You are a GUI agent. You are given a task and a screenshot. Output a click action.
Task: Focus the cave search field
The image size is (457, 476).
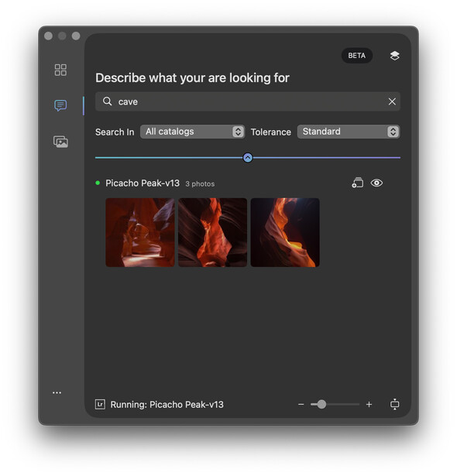(248, 101)
